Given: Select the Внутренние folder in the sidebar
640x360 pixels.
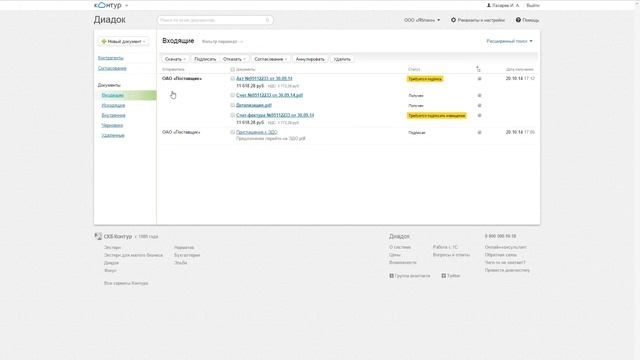Looking at the screenshot, I should [x=113, y=115].
